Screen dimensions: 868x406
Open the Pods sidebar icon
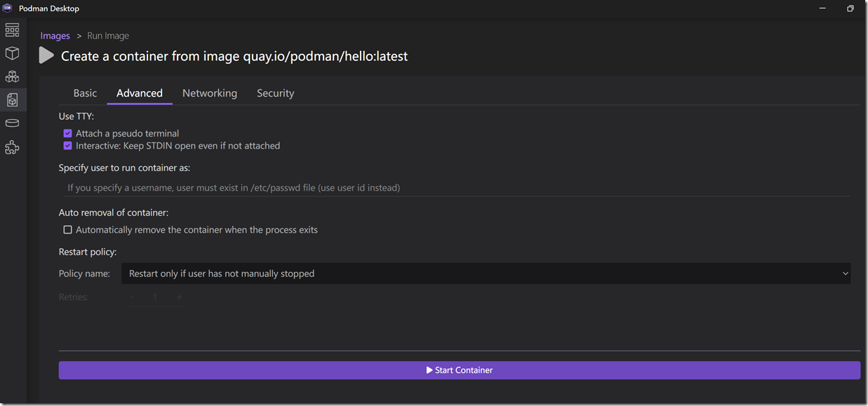click(12, 76)
